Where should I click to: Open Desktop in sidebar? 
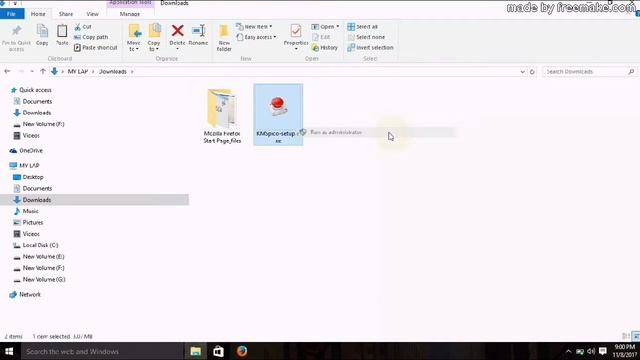click(33, 177)
